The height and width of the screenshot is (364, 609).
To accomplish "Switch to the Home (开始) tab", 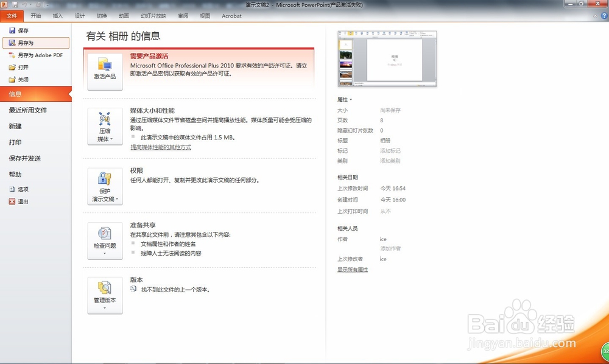I will pos(36,16).
